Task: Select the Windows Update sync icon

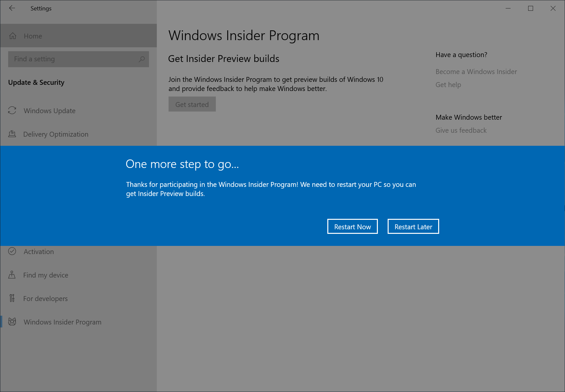Action: tap(12, 111)
